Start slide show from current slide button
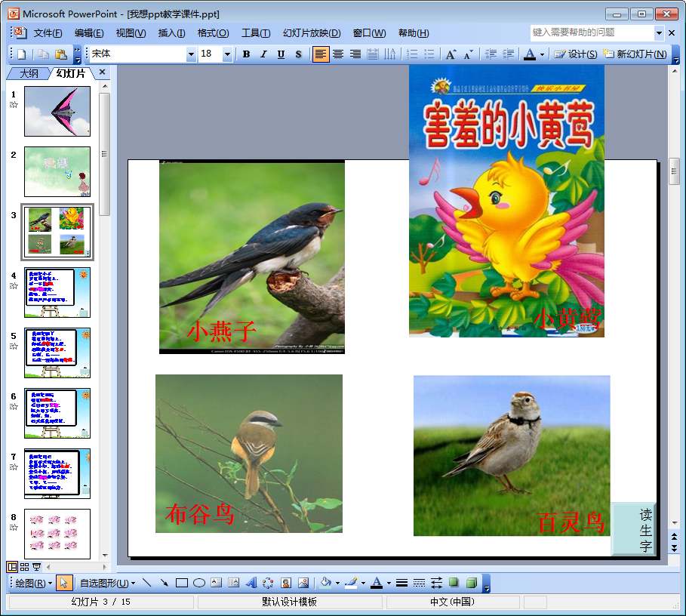686x616 pixels. [x=37, y=567]
